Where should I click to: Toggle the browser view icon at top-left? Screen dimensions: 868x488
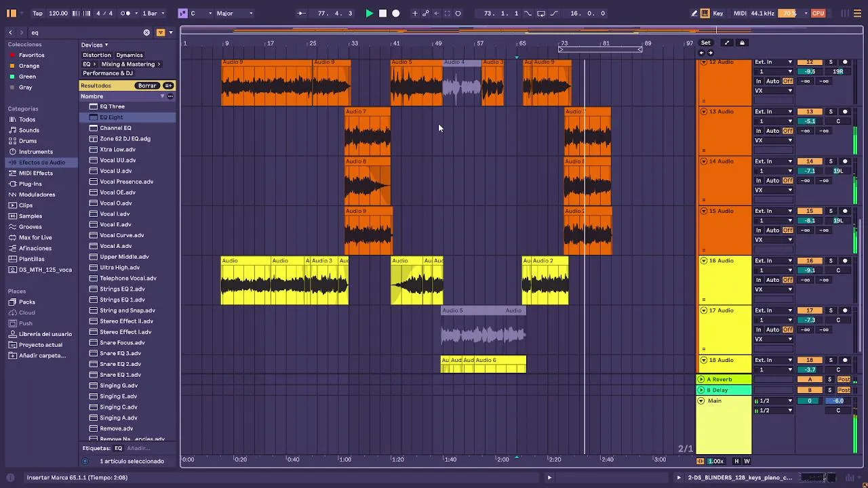tap(12, 13)
